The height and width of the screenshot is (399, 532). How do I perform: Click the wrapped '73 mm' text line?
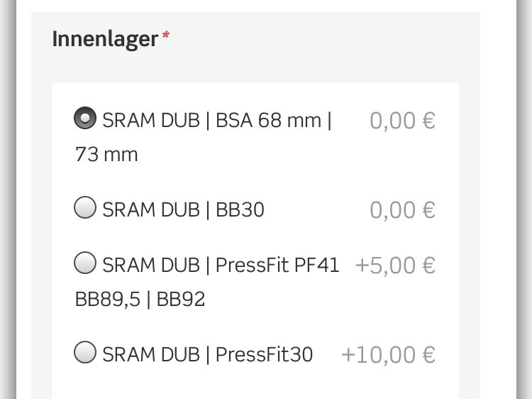106,155
